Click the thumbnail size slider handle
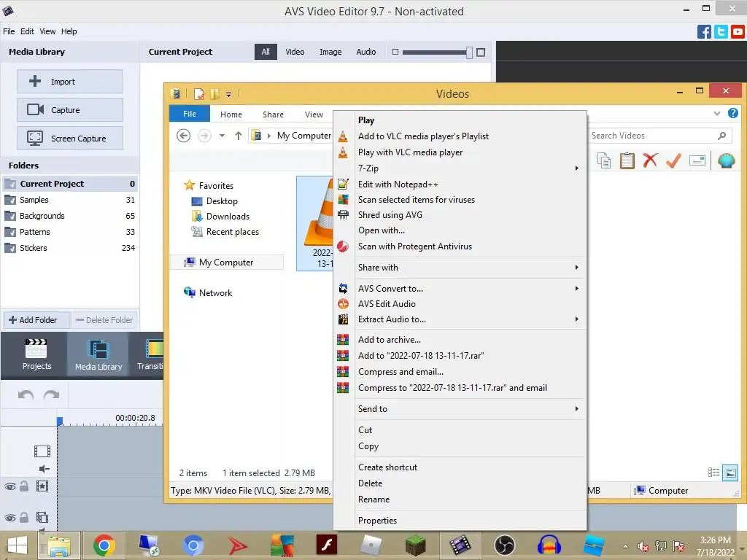 coord(469,52)
